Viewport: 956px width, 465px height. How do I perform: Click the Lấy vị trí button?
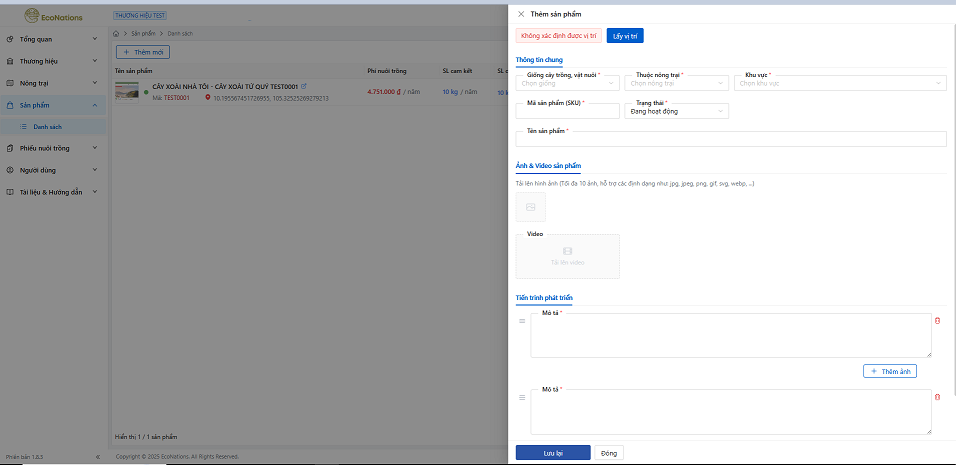pyautogui.click(x=625, y=36)
